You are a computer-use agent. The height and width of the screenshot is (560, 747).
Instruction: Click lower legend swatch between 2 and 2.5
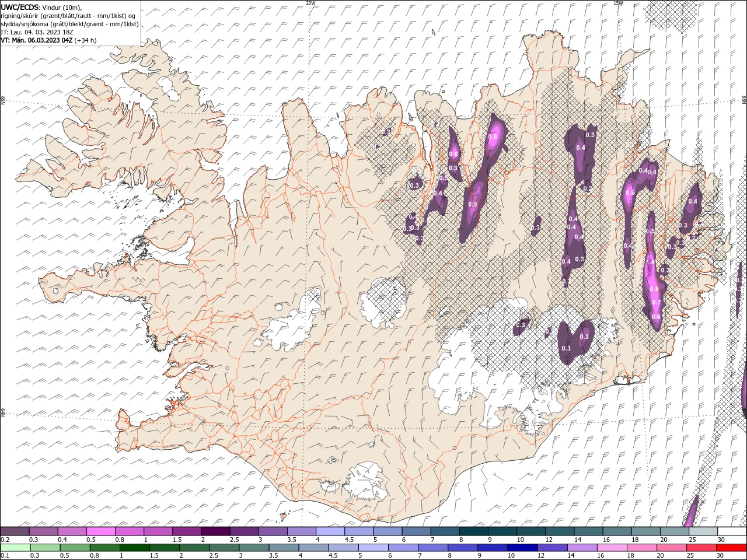tap(194, 548)
